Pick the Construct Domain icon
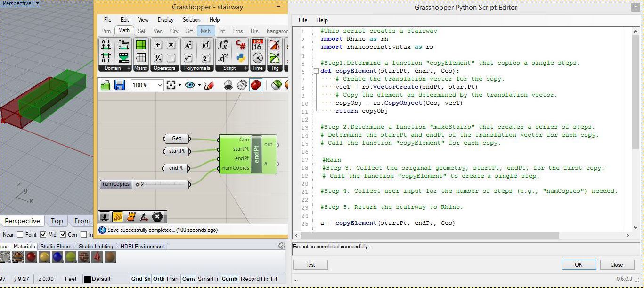 [x=106, y=45]
